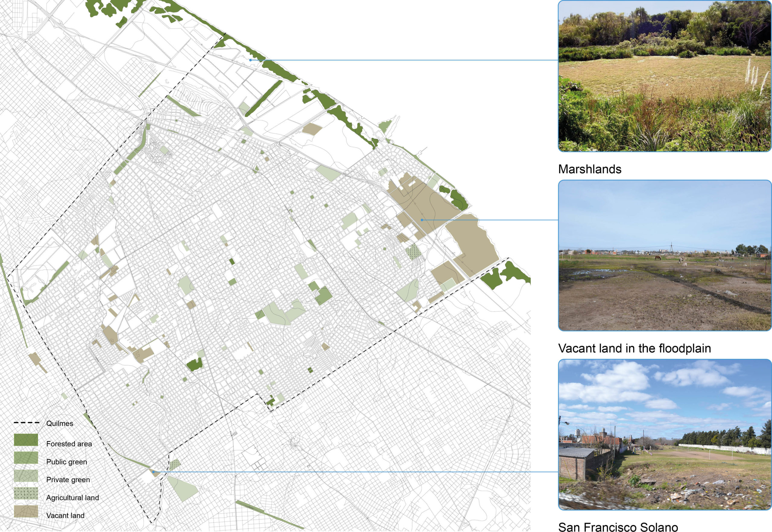772x532 pixels.
Task: Click the Vacant land legend swatch
Action: point(26,512)
